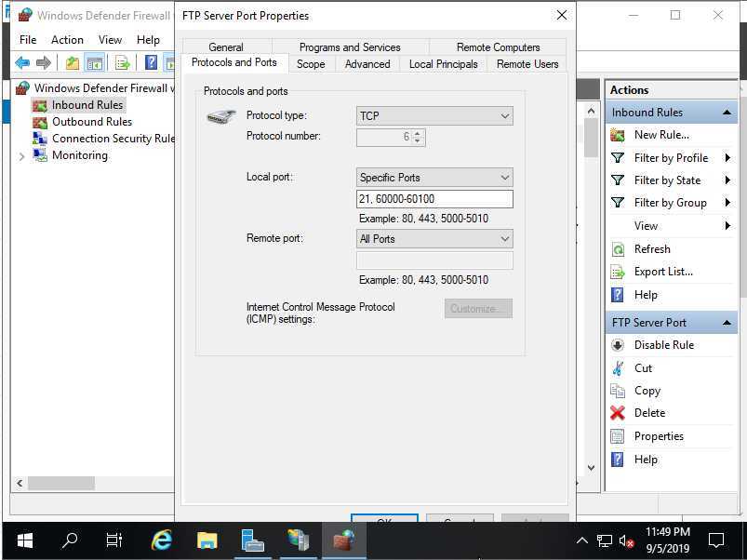747x560 pixels.
Task: Click Export List in Actions pane
Action: (x=663, y=272)
